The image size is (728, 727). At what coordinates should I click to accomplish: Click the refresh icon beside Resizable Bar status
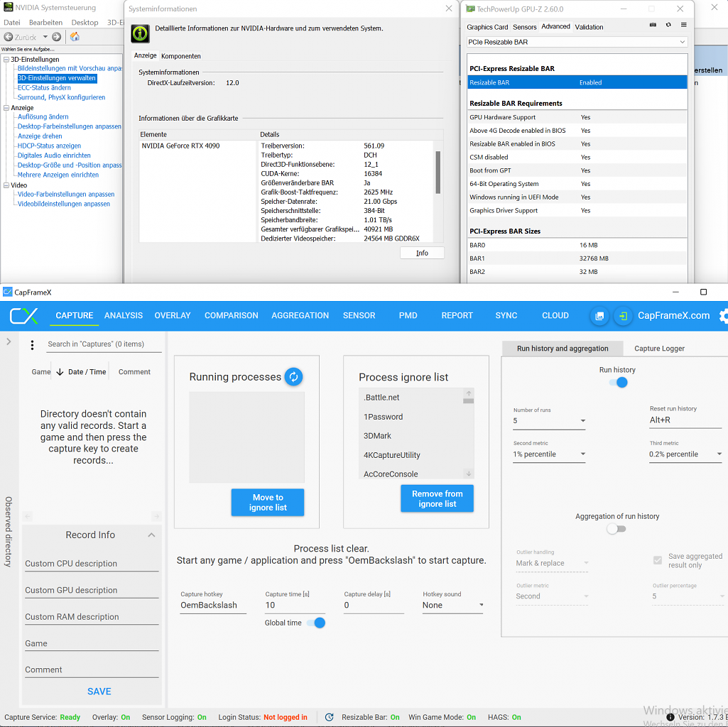329,717
